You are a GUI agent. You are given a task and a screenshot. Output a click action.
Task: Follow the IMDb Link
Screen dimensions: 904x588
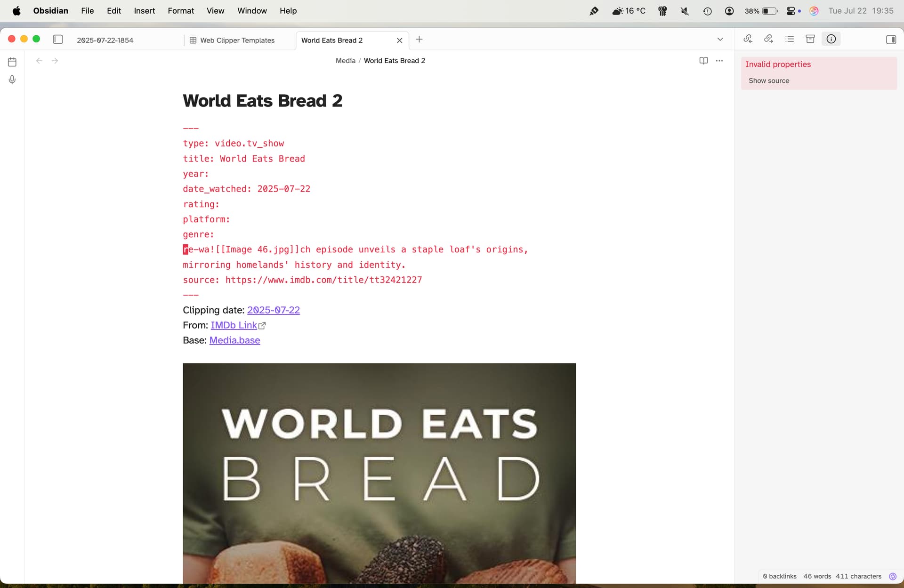(x=238, y=325)
